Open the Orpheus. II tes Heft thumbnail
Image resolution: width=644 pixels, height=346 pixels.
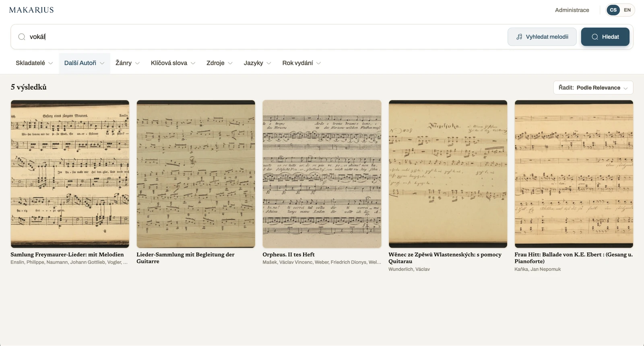[x=322, y=174]
